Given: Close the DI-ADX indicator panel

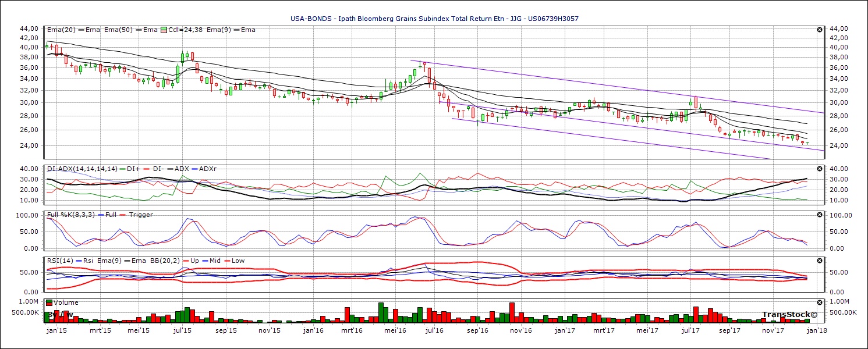Looking at the screenshot, I should click(x=820, y=169).
